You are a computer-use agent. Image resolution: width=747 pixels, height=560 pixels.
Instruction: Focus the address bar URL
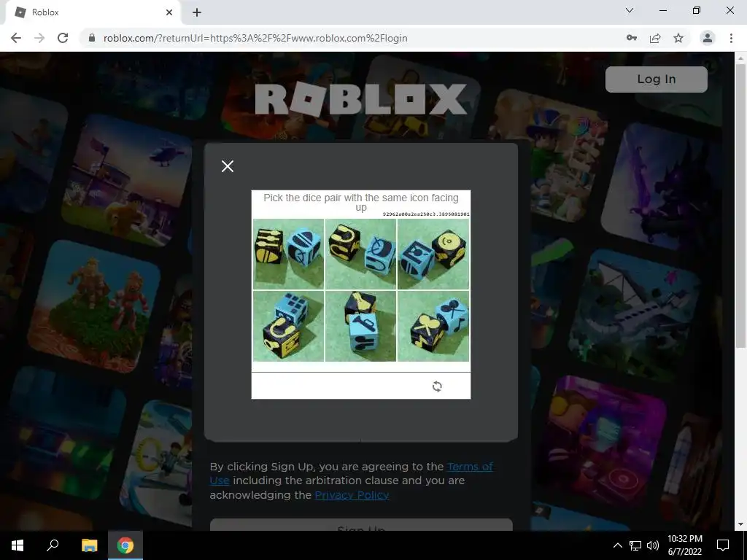point(255,38)
